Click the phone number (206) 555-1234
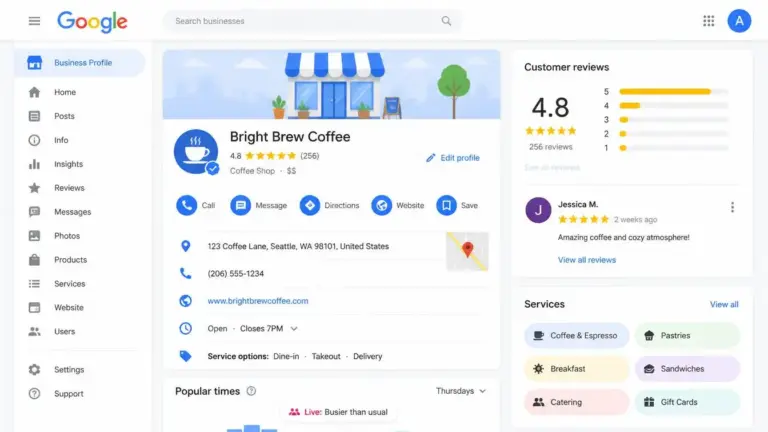Screen dimensions: 768x432 coord(236,273)
